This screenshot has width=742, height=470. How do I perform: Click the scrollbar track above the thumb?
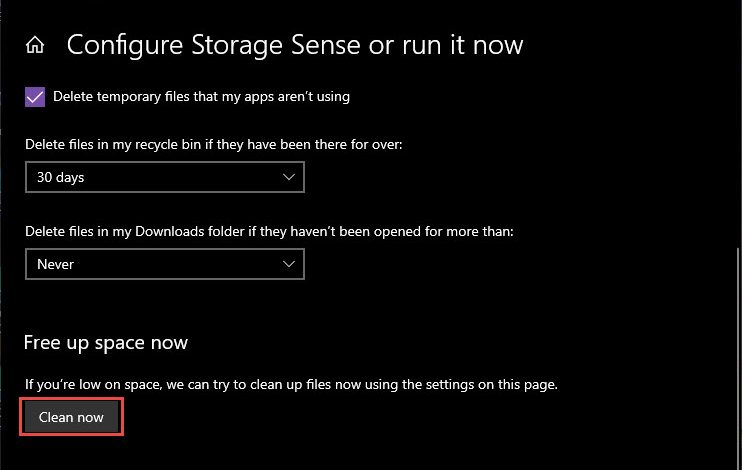(739, 123)
